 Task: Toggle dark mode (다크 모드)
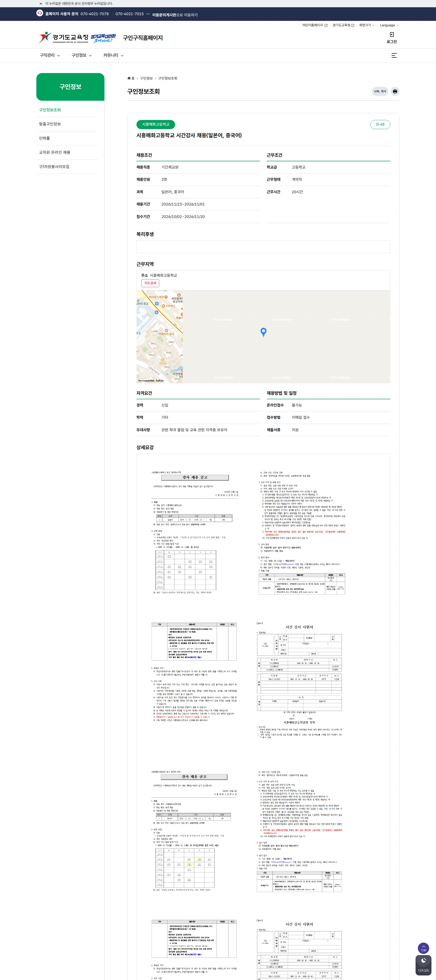pyautogui.click(x=424, y=965)
